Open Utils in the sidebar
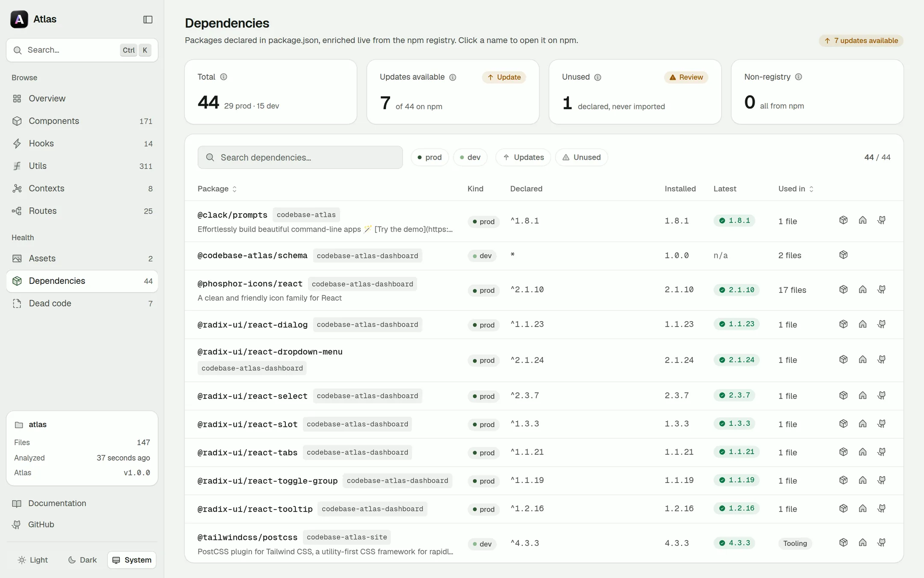Screen dimensions: 924x578 coord(82,166)
